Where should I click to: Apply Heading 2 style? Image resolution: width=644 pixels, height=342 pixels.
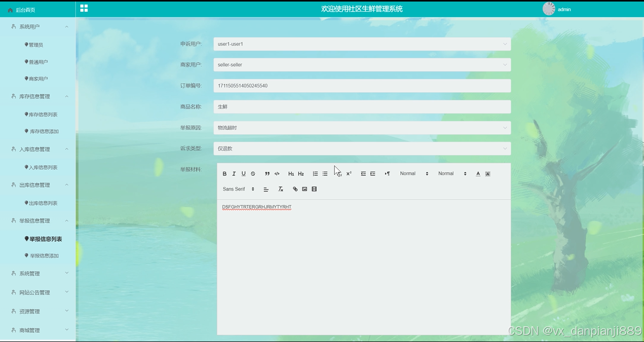point(301,174)
